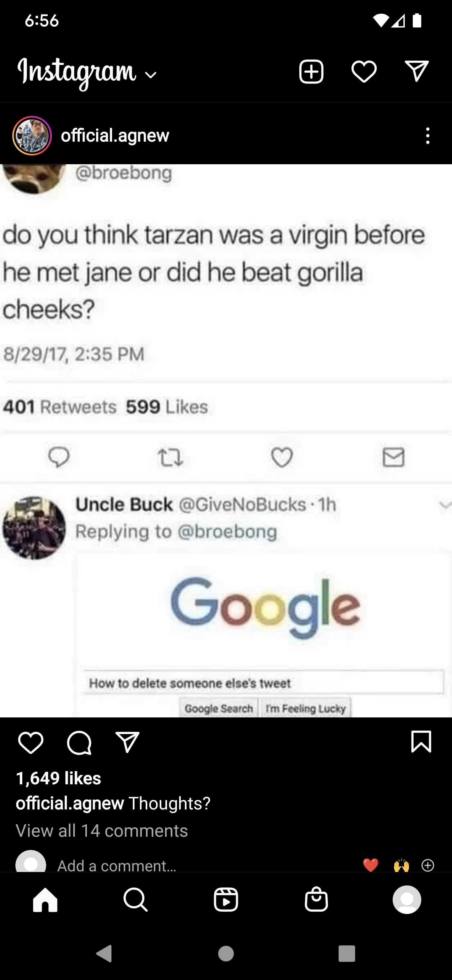
Task: Open Shop bag tab in bottom navigation
Action: [x=316, y=899]
